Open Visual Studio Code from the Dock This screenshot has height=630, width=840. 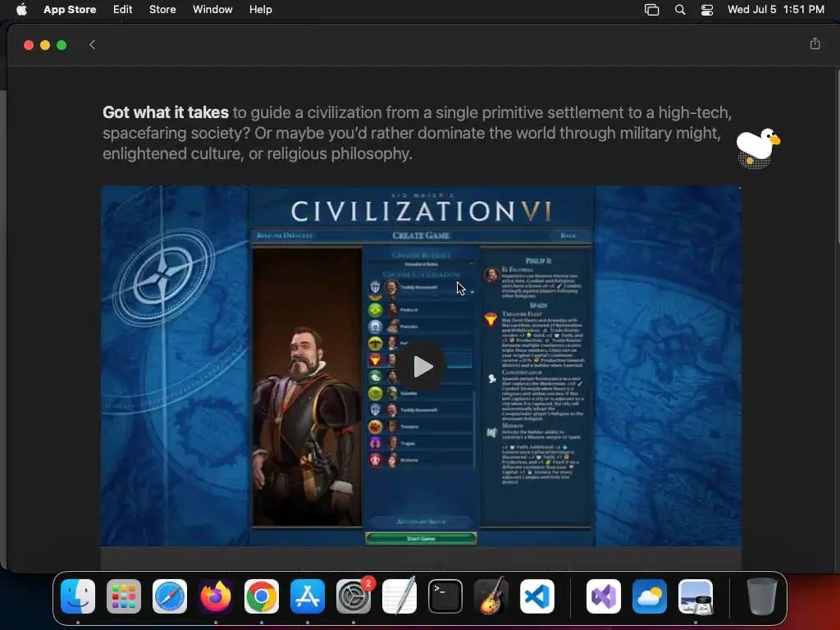pos(536,596)
